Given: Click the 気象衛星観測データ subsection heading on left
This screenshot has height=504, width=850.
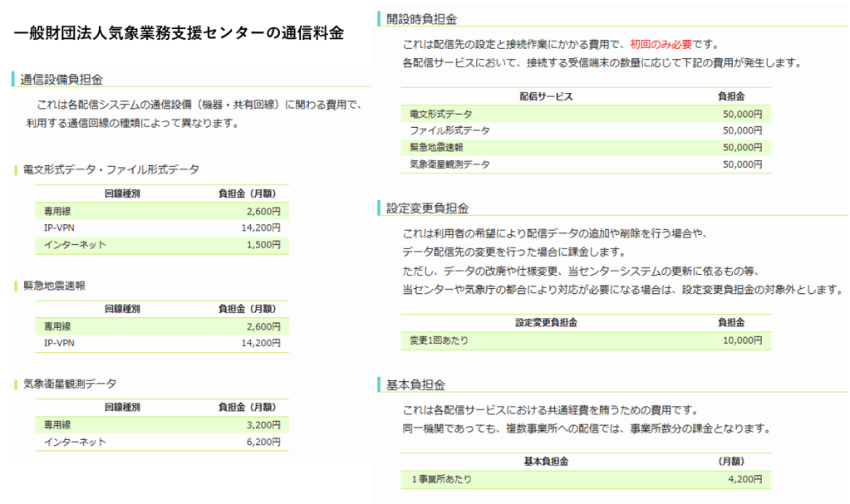Looking at the screenshot, I should tap(70, 384).
